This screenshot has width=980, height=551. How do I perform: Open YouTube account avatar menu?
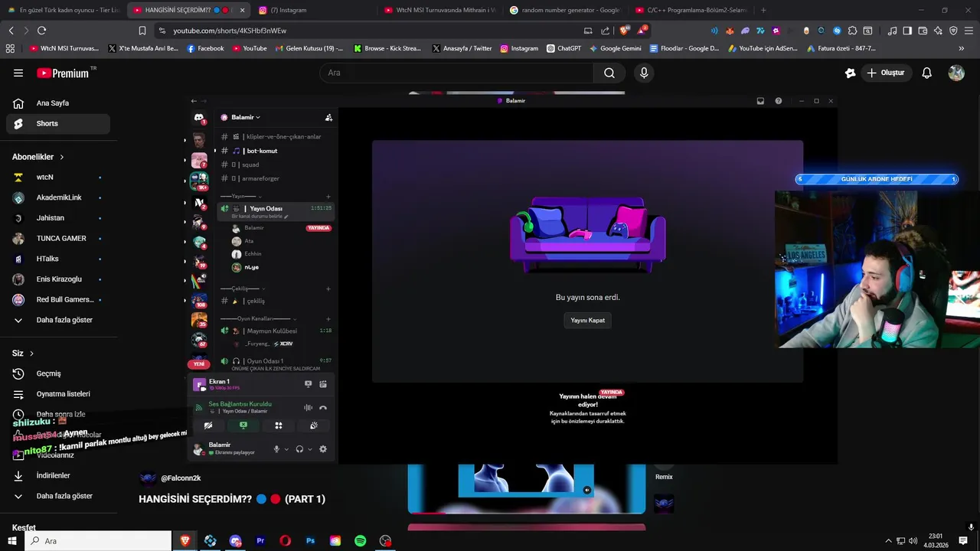956,73
